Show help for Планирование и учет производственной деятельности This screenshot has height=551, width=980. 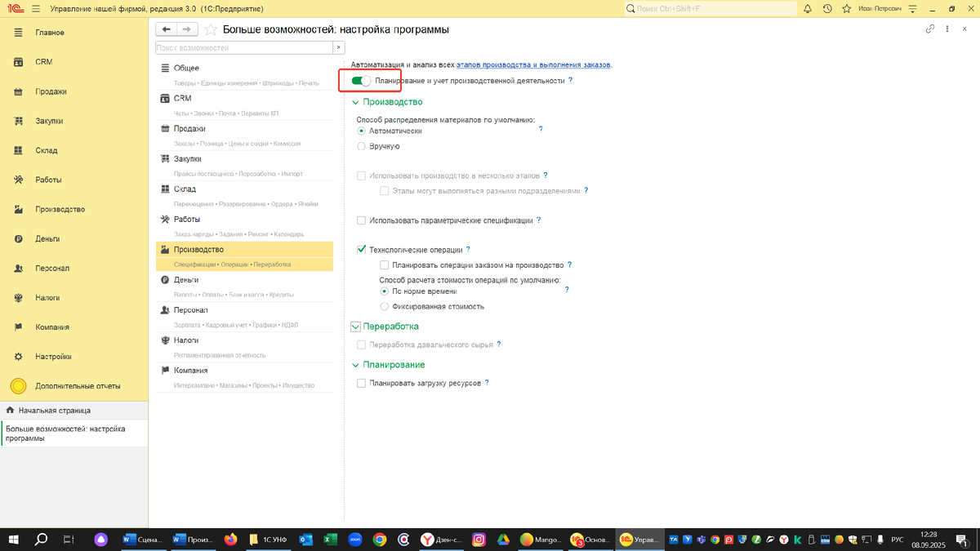(x=570, y=81)
